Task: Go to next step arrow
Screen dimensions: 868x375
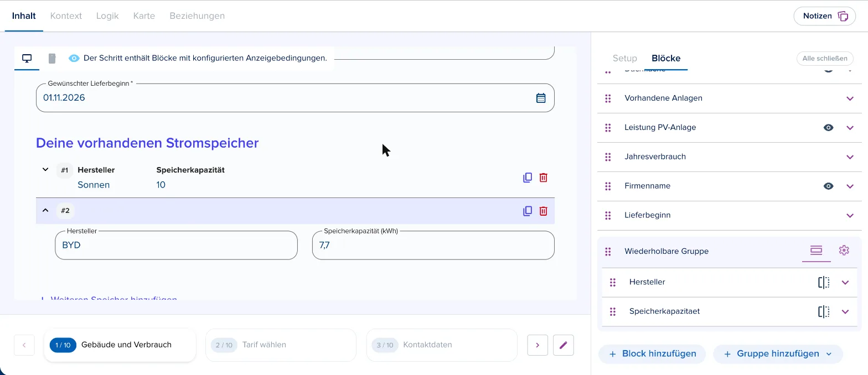Action: coord(538,345)
